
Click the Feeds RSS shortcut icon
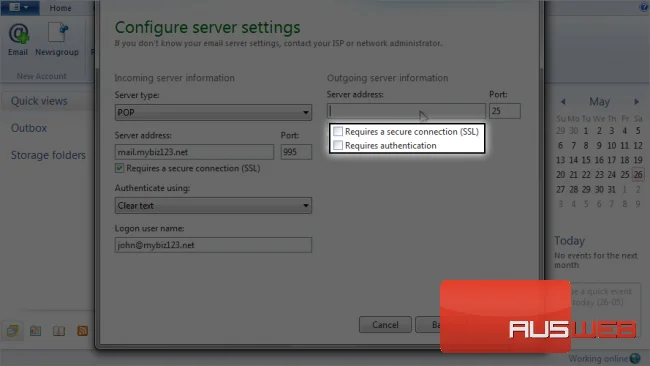pyautogui.click(x=82, y=331)
